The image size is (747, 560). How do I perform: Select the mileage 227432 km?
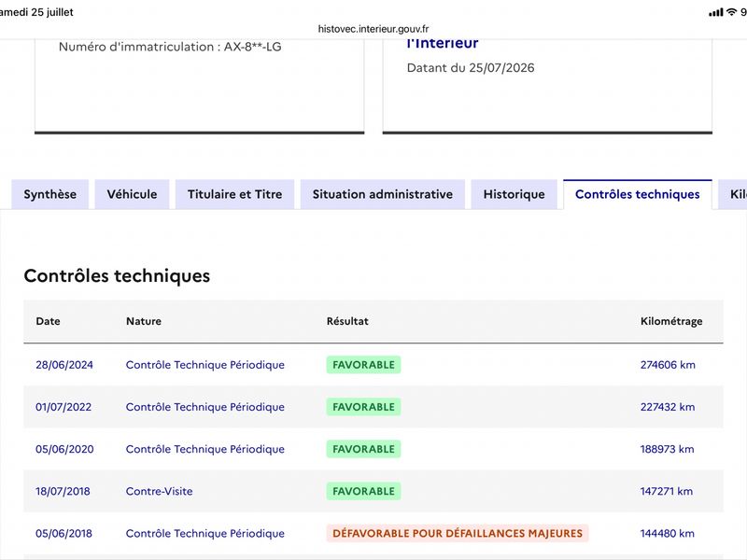click(x=668, y=407)
